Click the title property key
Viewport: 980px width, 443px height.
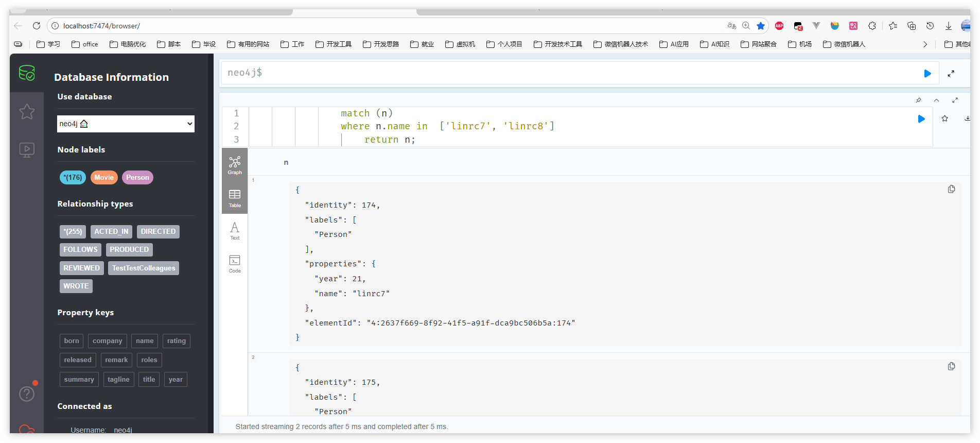(149, 379)
